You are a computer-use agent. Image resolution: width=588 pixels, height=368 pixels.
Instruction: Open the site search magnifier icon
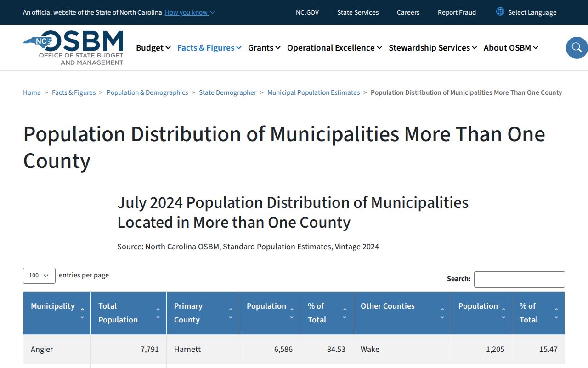(x=577, y=47)
